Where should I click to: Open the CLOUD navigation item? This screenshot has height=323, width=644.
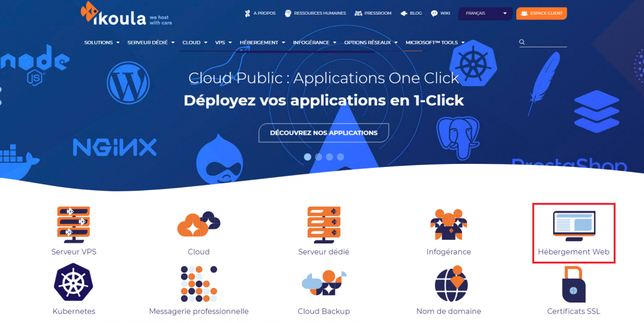pos(191,42)
